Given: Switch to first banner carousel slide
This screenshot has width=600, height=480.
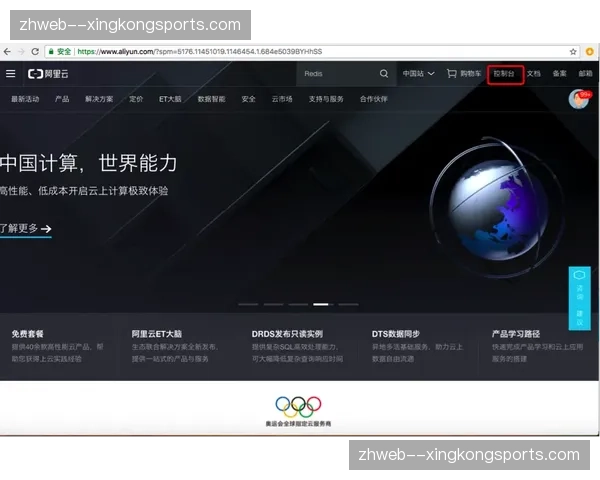Looking at the screenshot, I should click(248, 304).
